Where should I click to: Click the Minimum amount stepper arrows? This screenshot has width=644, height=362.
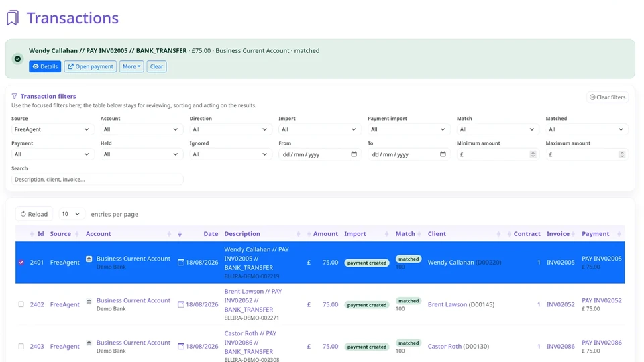[533, 154]
